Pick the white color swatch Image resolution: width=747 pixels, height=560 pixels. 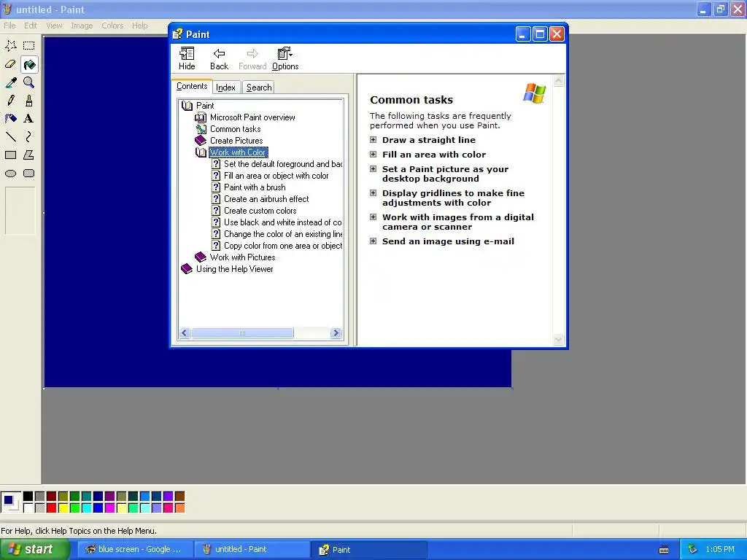[x=28, y=507]
